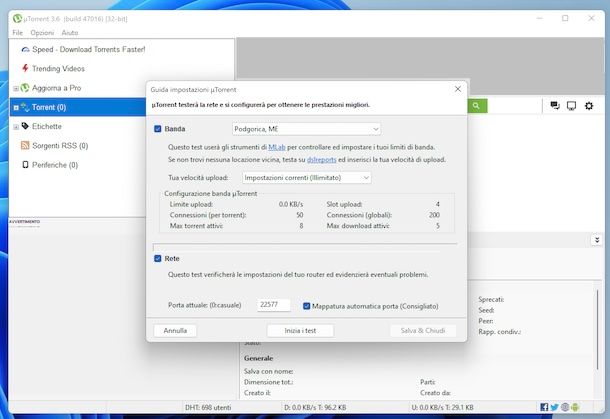Click the globe web icon in status bar
Image resolution: width=610 pixels, height=419 pixels.
coord(565,407)
